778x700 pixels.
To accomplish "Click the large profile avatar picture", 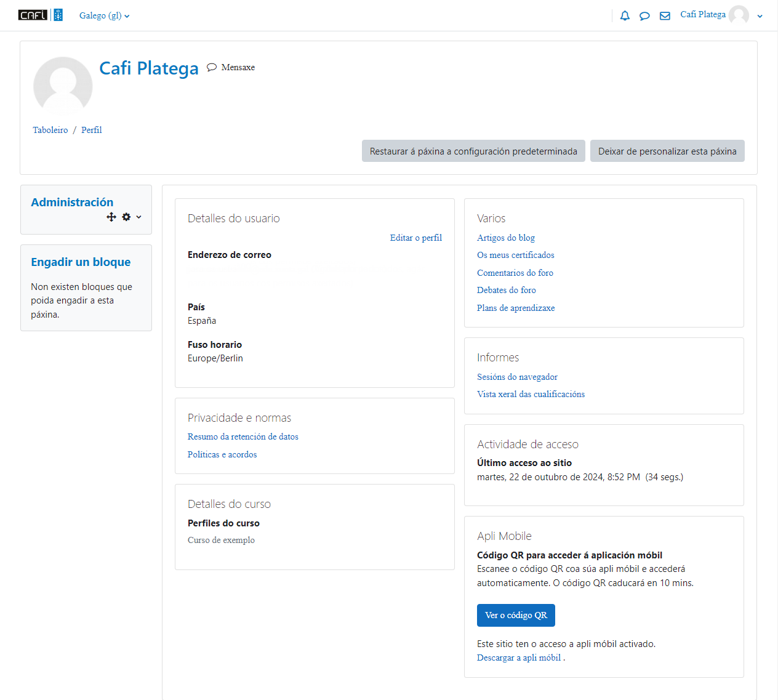I will click(63, 86).
